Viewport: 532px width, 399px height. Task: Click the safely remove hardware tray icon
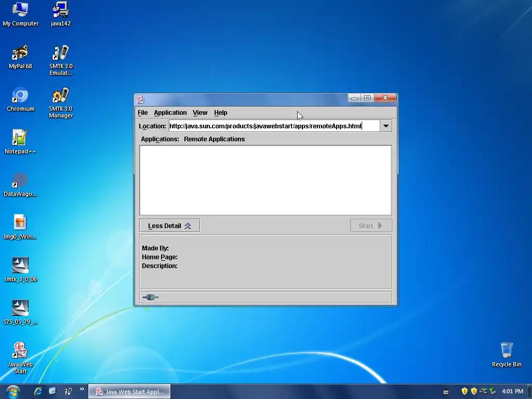coord(493,391)
